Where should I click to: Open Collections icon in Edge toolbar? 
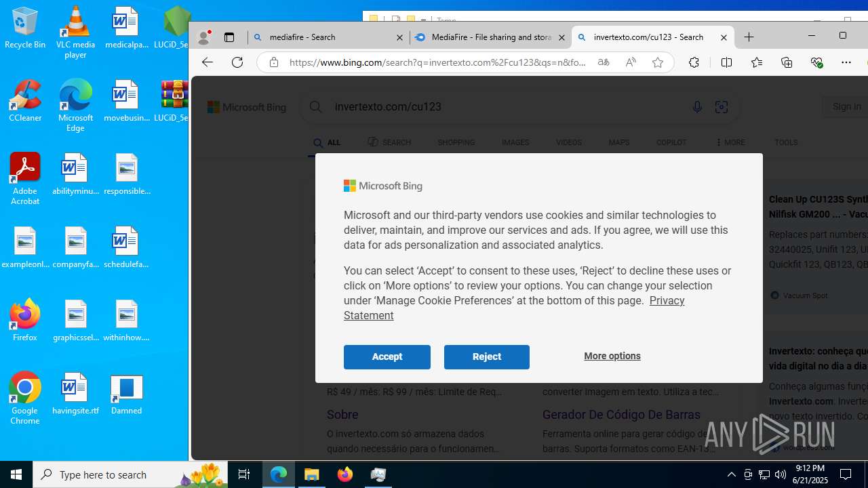tap(787, 62)
